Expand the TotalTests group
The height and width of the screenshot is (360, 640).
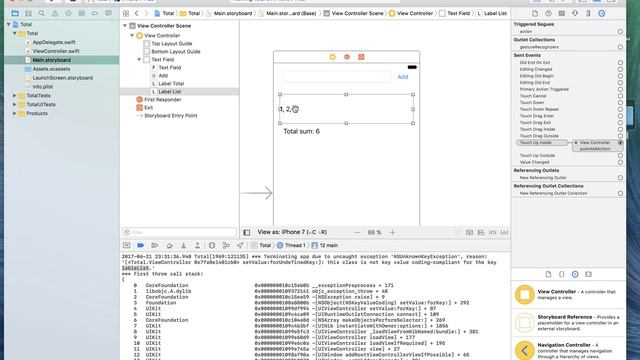click(15, 96)
